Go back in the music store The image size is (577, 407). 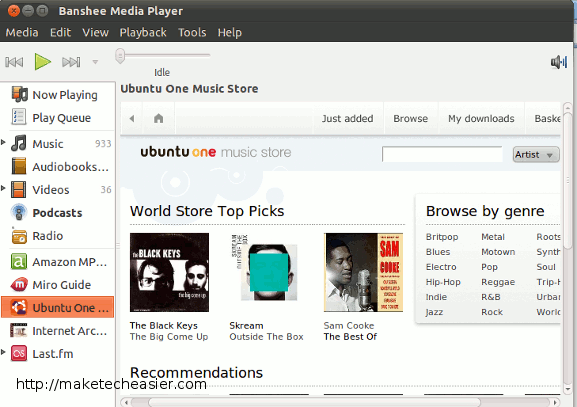coord(132,118)
